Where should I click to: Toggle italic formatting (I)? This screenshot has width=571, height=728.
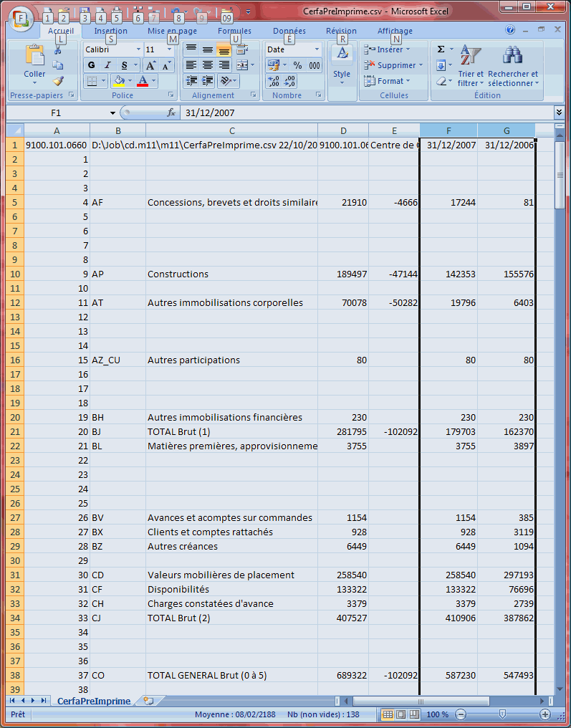point(107,65)
